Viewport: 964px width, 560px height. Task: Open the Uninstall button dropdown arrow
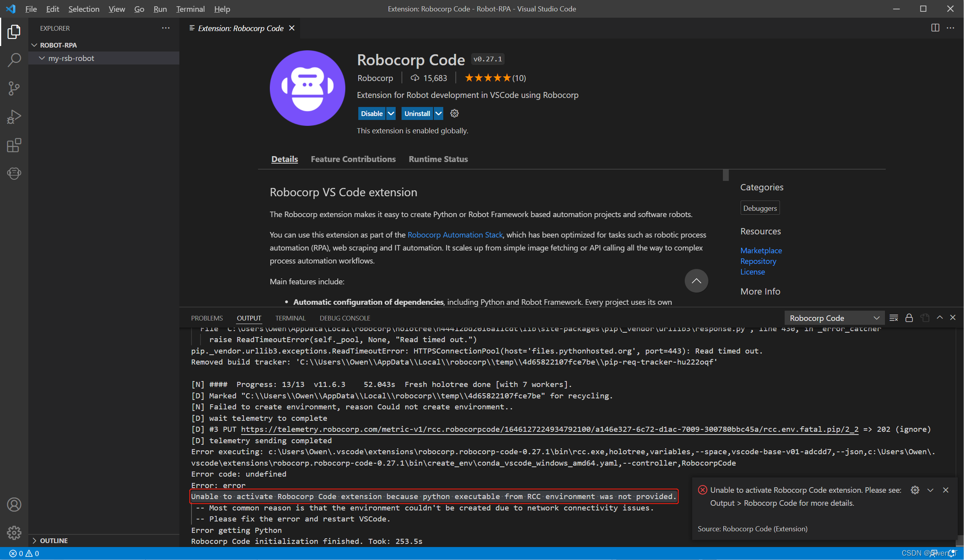coord(439,114)
